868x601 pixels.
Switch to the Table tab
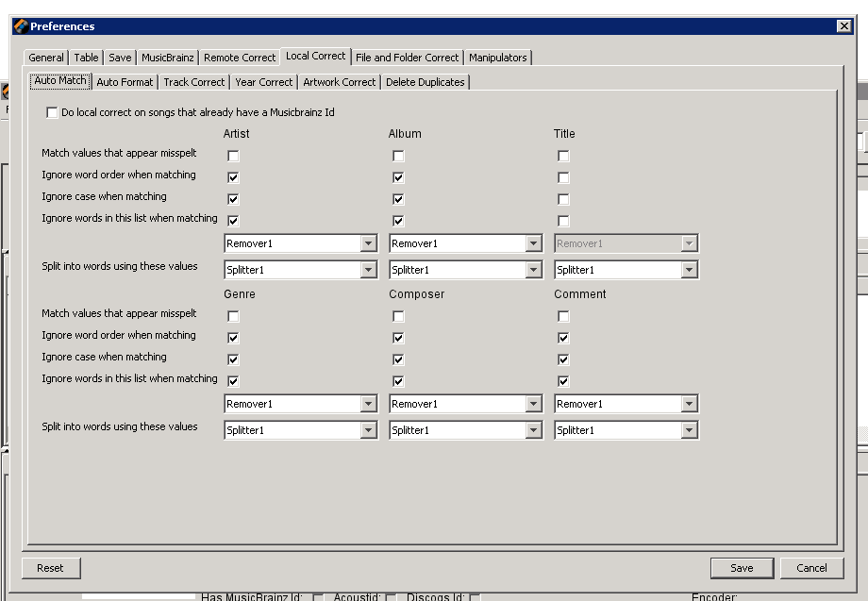click(87, 58)
